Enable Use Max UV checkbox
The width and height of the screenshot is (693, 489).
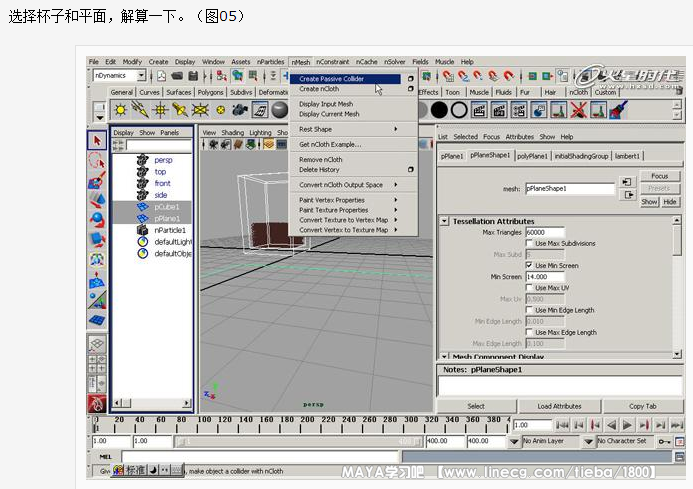528,288
